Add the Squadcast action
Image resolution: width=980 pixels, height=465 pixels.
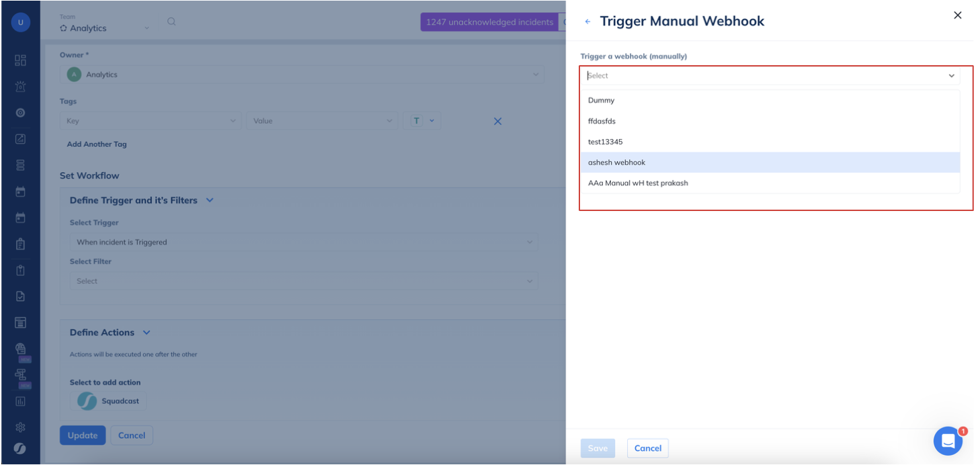tap(108, 401)
